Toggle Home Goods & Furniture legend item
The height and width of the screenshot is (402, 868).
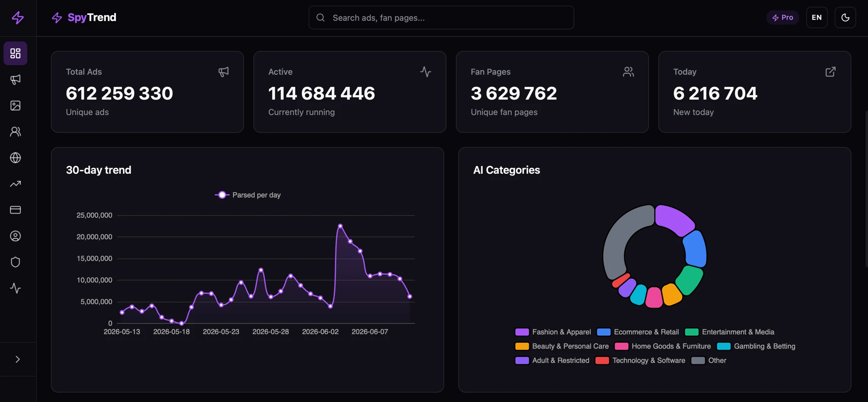point(663,346)
